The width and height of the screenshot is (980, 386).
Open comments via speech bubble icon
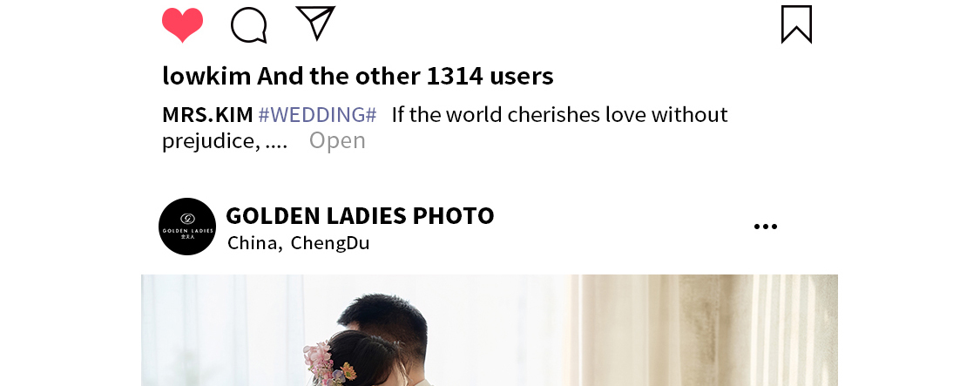(x=249, y=25)
